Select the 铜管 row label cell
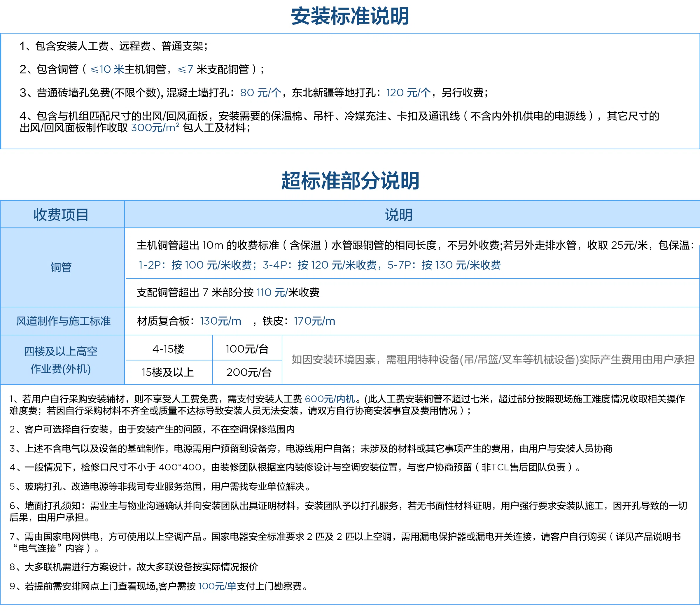This screenshot has width=700, height=613. (61, 267)
